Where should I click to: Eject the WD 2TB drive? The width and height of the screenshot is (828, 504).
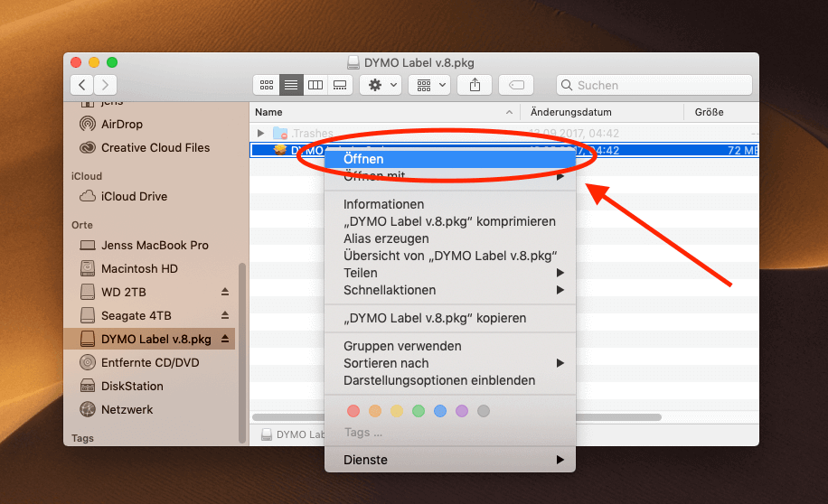(x=225, y=292)
